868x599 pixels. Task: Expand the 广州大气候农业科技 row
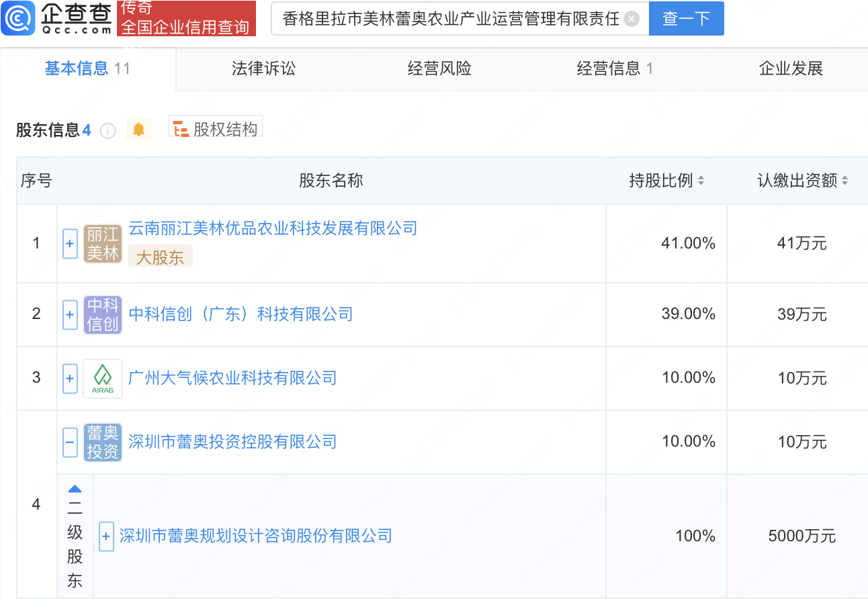tap(70, 378)
